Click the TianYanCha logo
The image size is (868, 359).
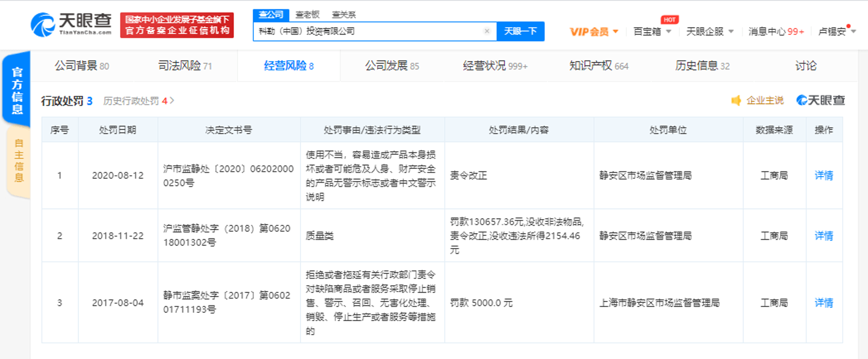71,24
